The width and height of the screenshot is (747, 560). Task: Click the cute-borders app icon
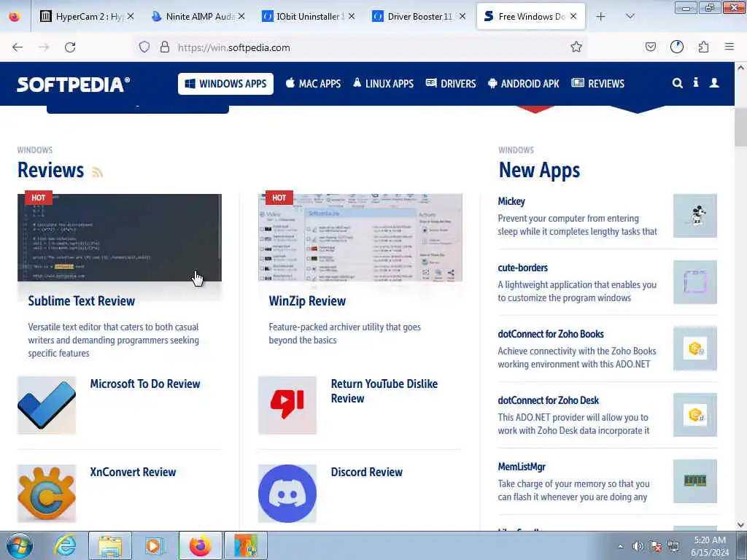tap(695, 282)
